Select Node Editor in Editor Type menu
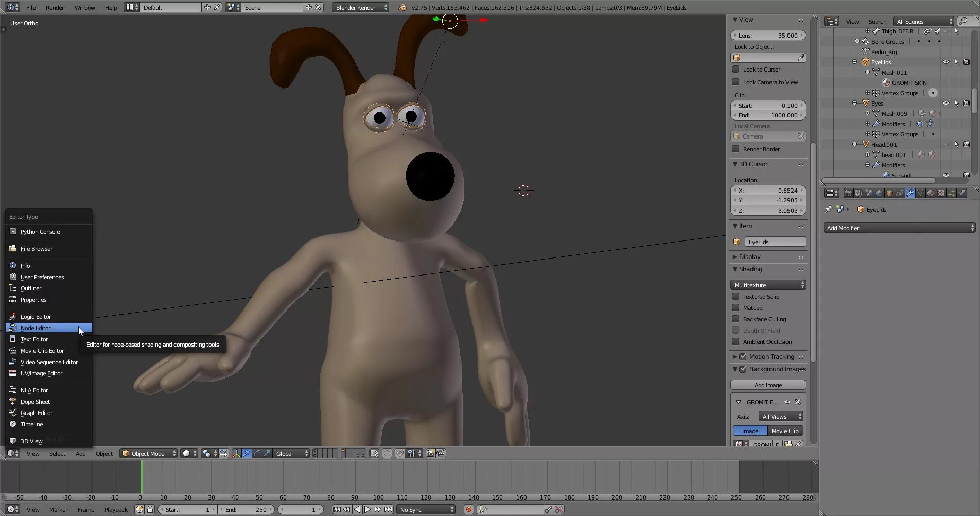The width and height of the screenshot is (980, 516). coord(49,328)
